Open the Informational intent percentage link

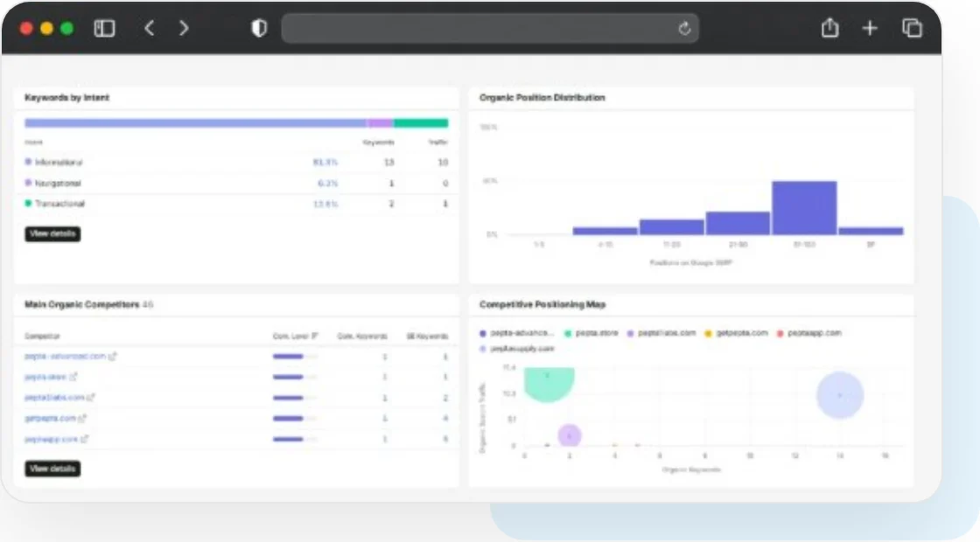[325, 163]
